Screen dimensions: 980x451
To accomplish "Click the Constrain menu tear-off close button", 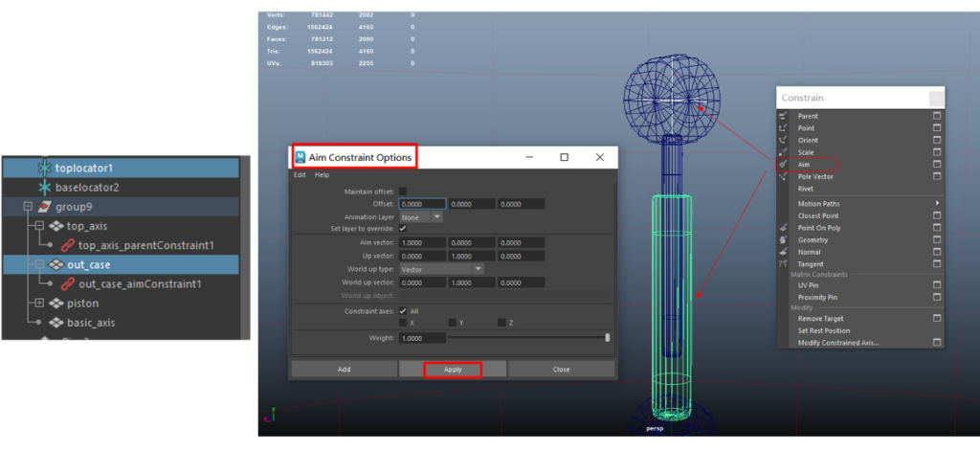I will click(x=936, y=99).
